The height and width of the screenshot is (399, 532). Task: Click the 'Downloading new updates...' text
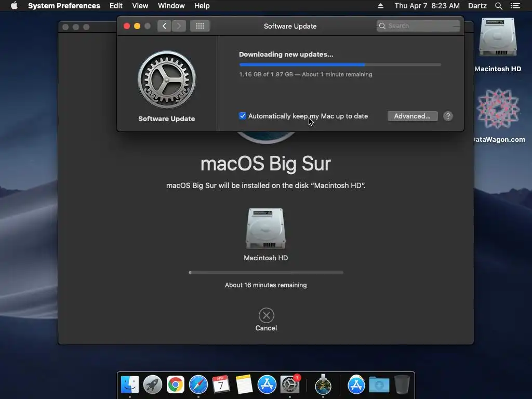[x=286, y=54]
